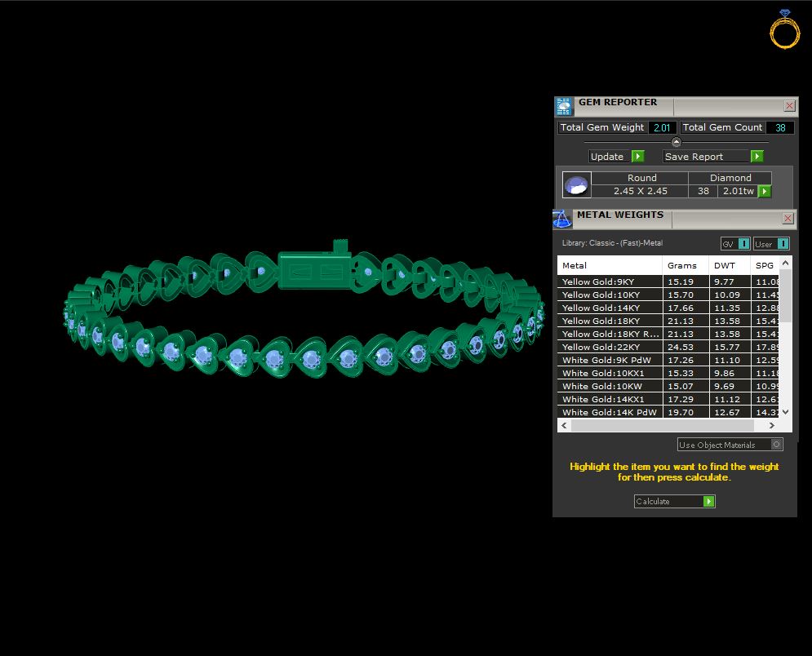Select the White Gold:9K PdW row

coord(668,360)
